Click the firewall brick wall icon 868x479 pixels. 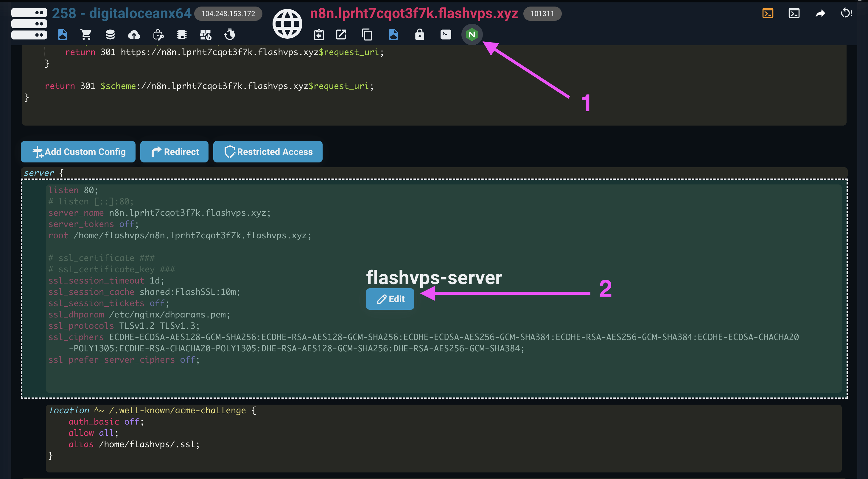click(206, 34)
